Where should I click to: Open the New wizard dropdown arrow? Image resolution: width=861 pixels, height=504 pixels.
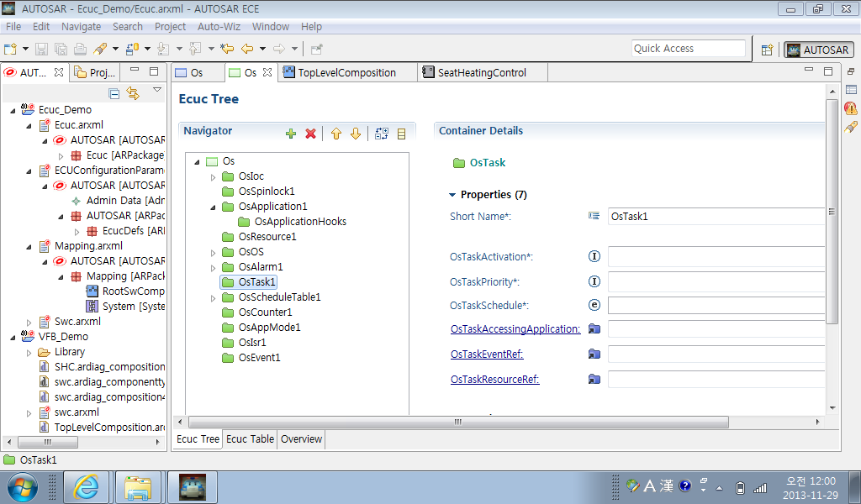(25, 49)
